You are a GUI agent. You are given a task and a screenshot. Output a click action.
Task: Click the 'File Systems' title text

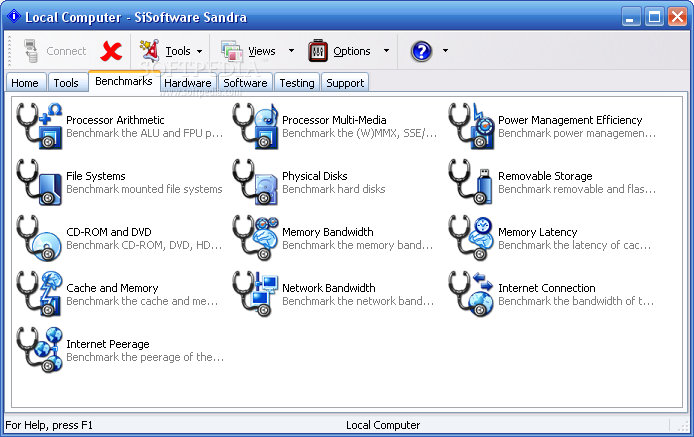(96, 176)
